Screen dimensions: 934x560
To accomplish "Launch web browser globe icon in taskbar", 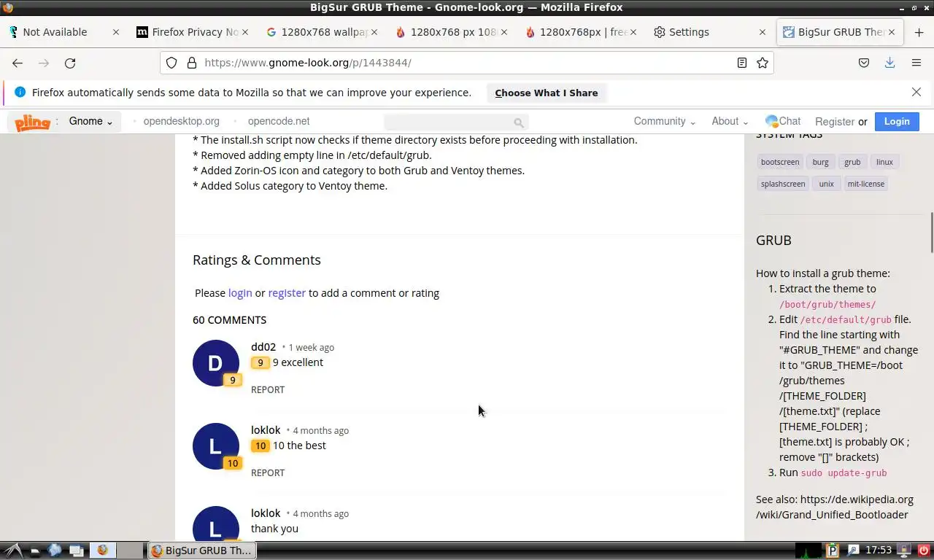I will coord(55,551).
